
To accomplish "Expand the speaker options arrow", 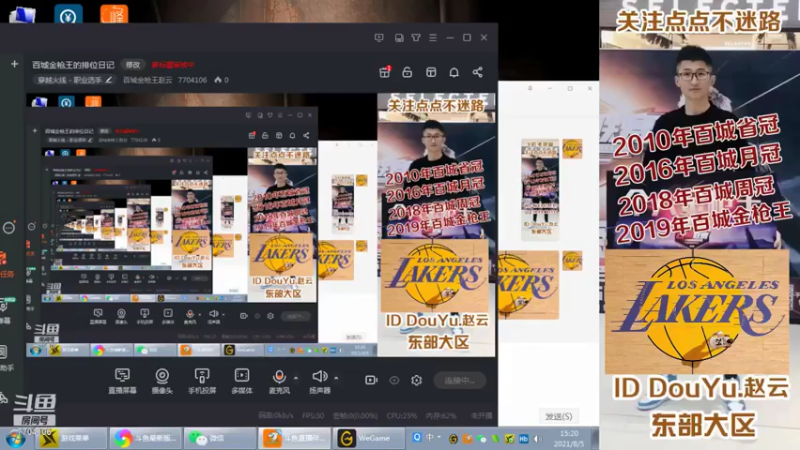I will click(336, 378).
